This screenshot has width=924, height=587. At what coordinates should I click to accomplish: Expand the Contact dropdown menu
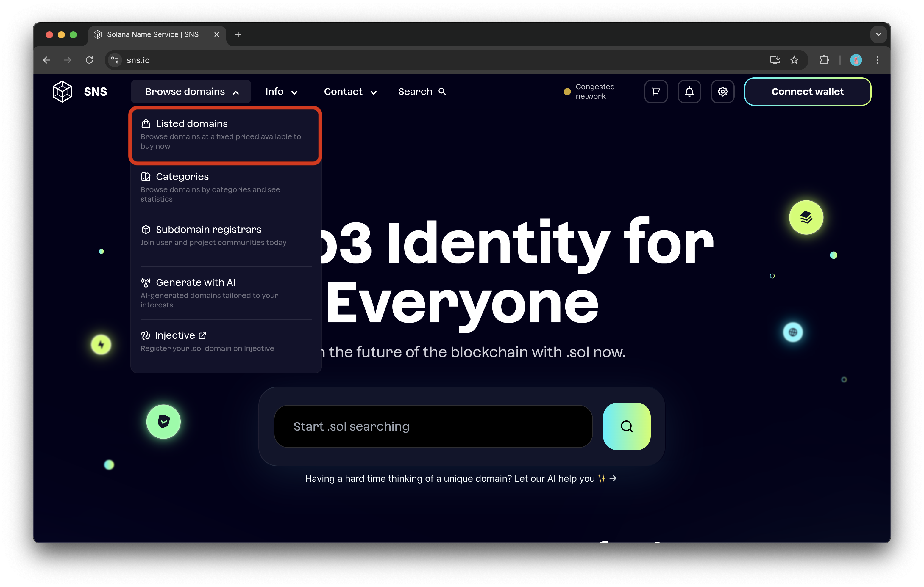tap(350, 92)
